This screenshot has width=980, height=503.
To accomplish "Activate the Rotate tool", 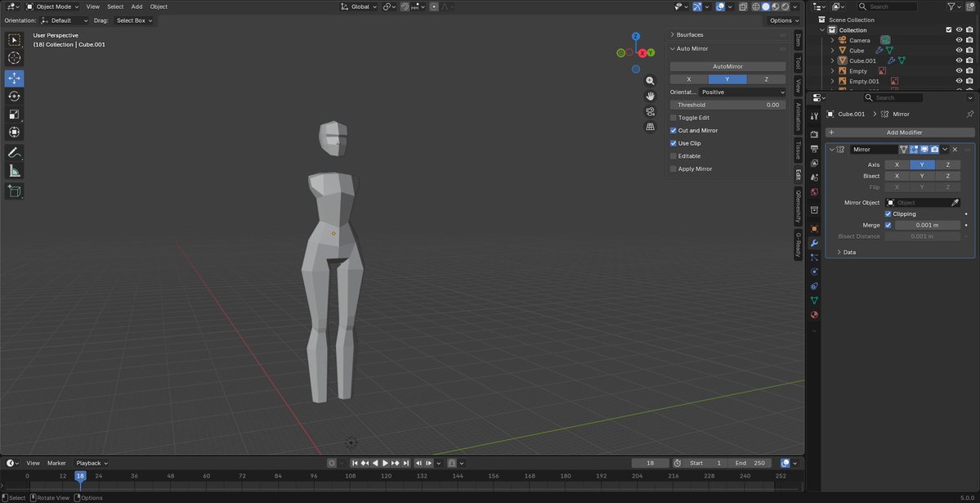I will pyautogui.click(x=15, y=97).
